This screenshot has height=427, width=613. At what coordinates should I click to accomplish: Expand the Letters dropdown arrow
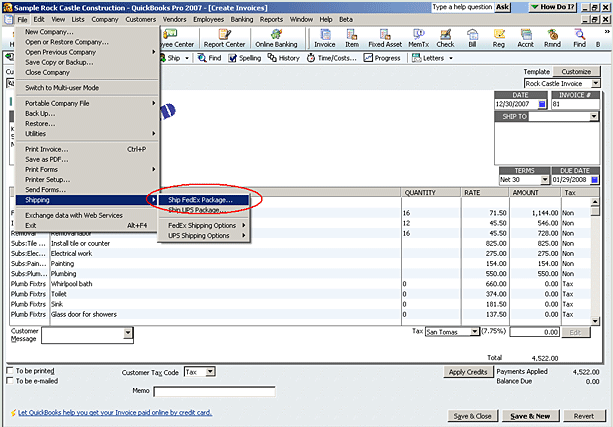(451, 58)
